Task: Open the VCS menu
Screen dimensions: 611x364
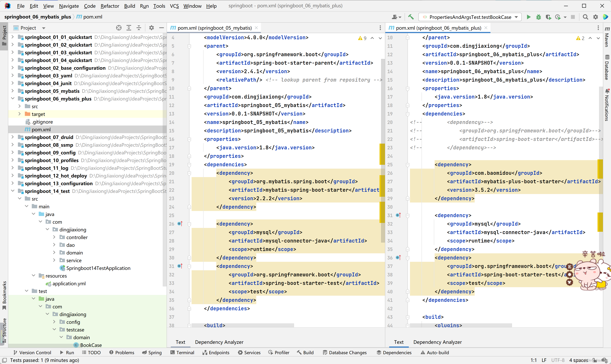Action: pyautogui.click(x=174, y=6)
